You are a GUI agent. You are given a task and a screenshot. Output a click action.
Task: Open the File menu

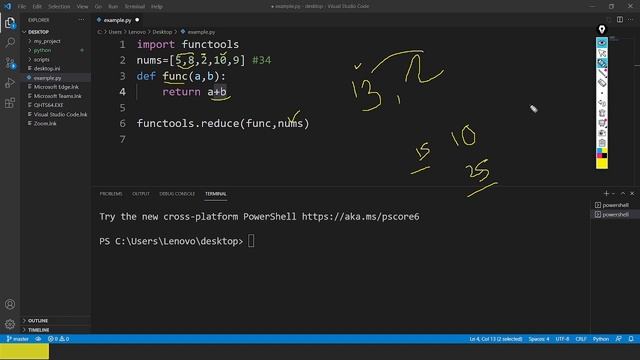click(x=22, y=7)
